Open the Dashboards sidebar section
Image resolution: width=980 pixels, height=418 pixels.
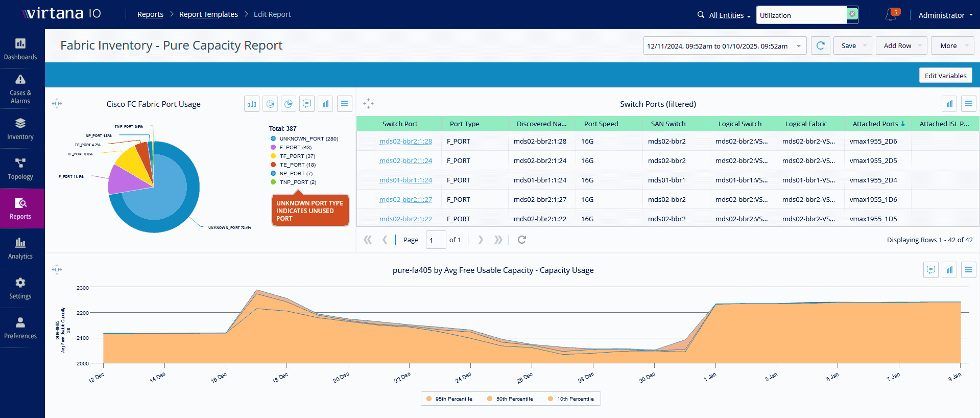tap(20, 50)
